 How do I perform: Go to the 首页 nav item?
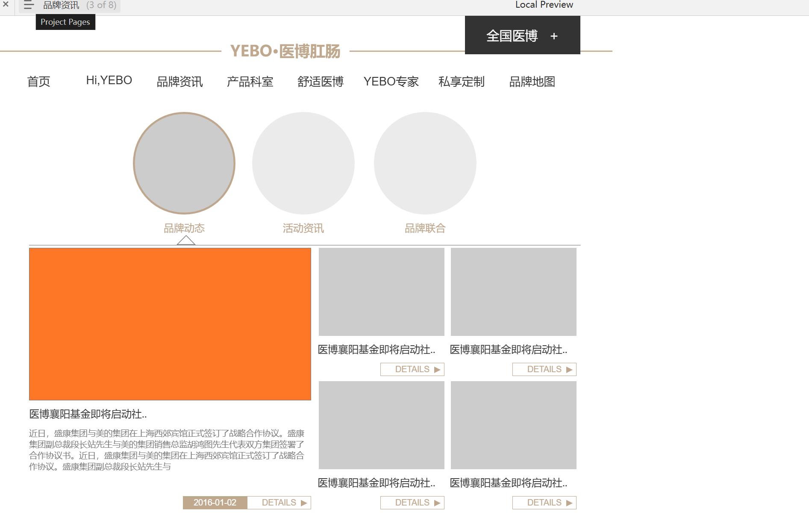(x=39, y=81)
